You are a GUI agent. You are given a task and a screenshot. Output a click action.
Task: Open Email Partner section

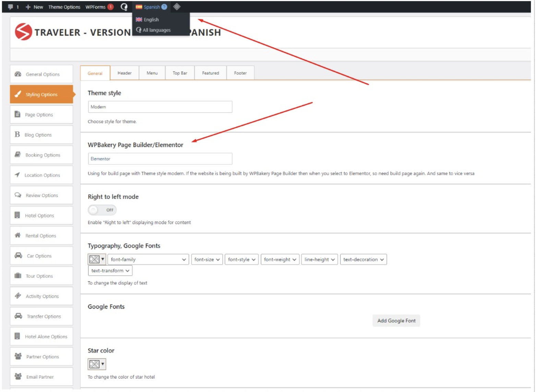[x=41, y=377]
